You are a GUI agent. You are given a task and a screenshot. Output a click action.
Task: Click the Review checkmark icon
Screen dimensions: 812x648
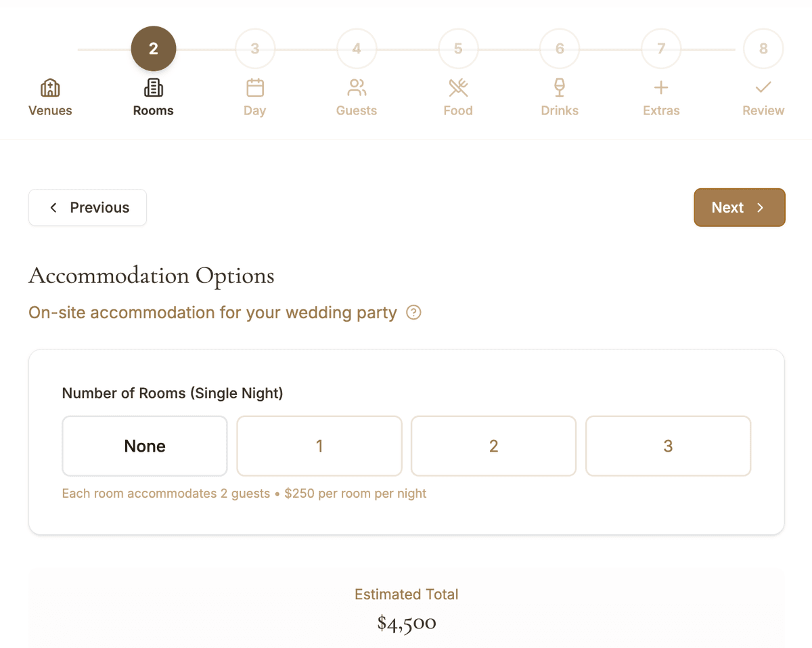[x=763, y=87]
